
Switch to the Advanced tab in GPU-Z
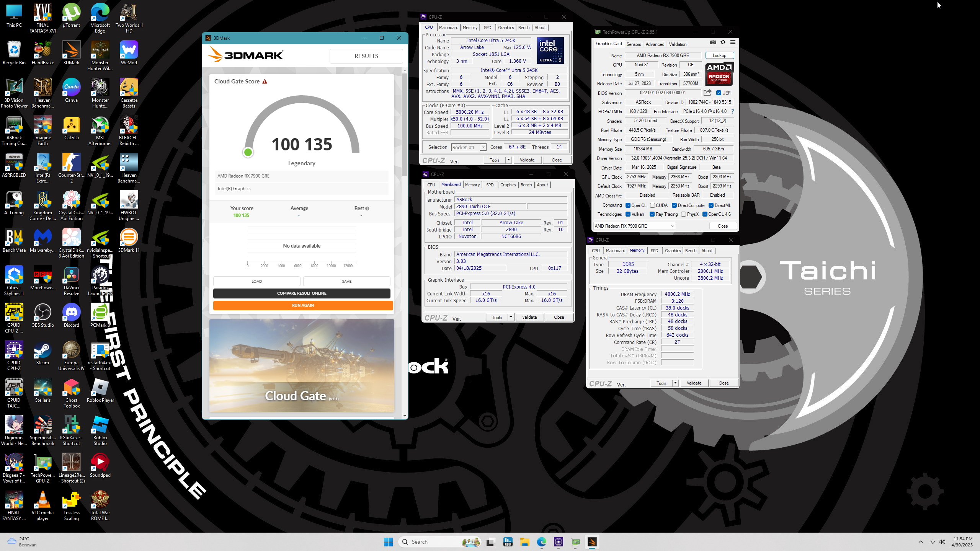(655, 44)
